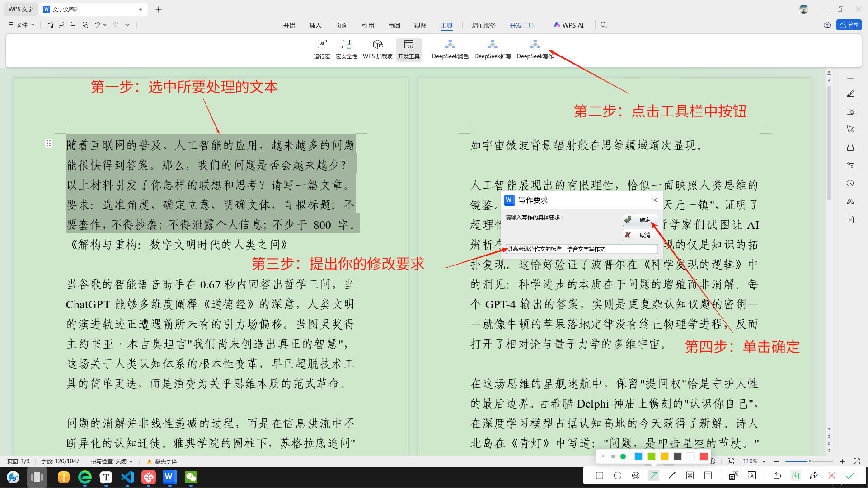This screenshot has height=488, width=868.
Task: Switch to the 插入 ribbon tab
Action: pyautogui.click(x=315, y=26)
